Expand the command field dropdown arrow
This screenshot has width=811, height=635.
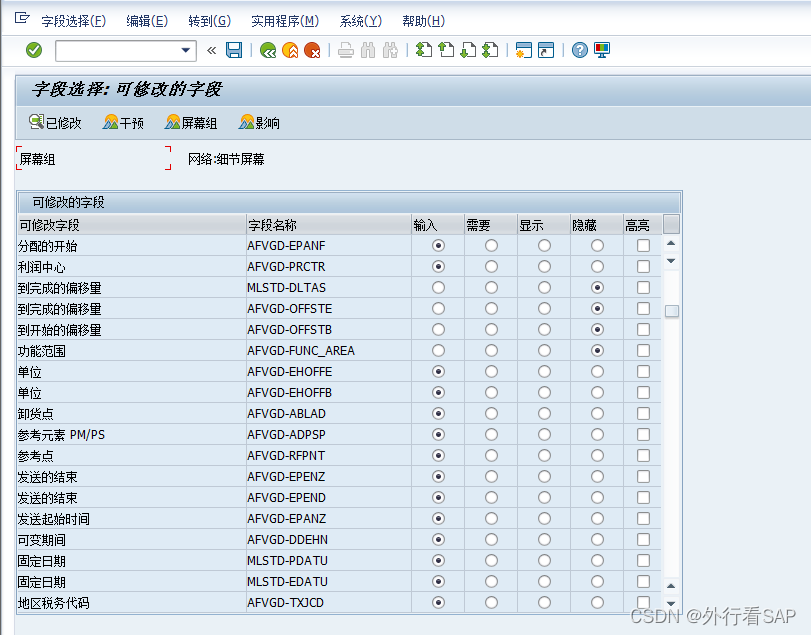pyautogui.click(x=186, y=51)
